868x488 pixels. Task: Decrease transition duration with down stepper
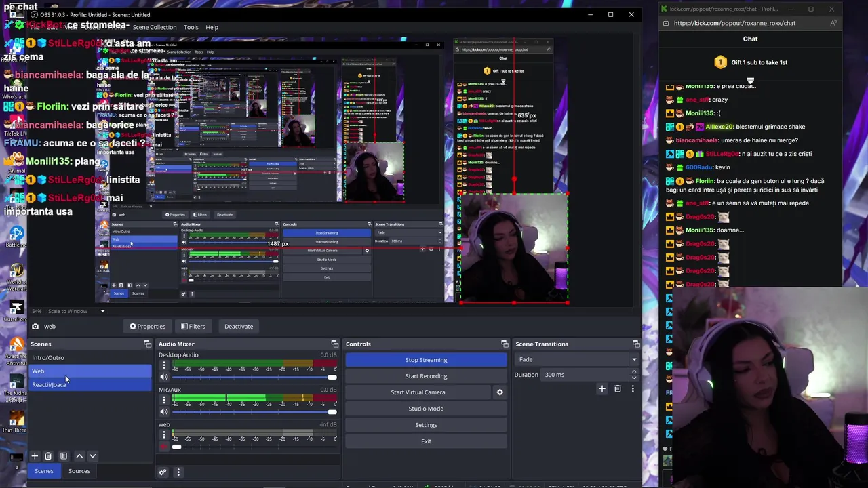(634, 378)
